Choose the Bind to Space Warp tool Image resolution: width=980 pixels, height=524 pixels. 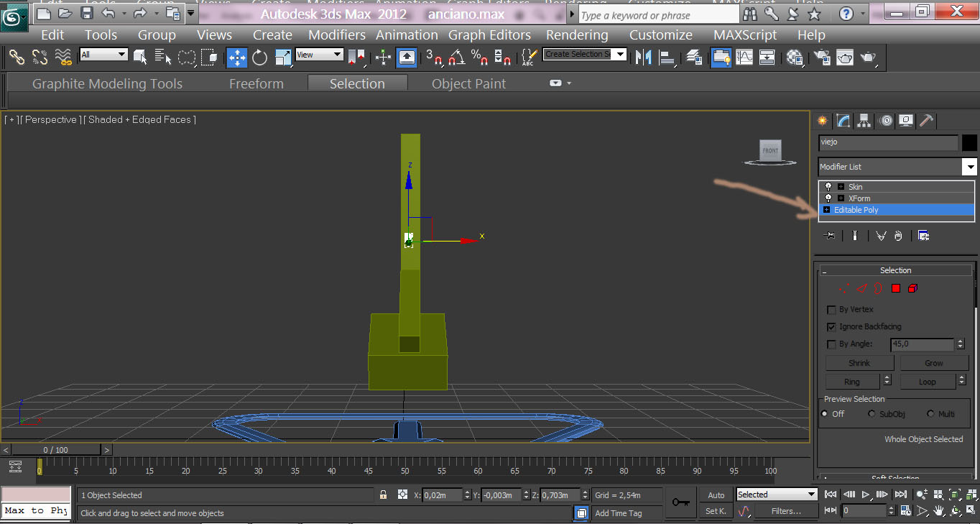63,57
